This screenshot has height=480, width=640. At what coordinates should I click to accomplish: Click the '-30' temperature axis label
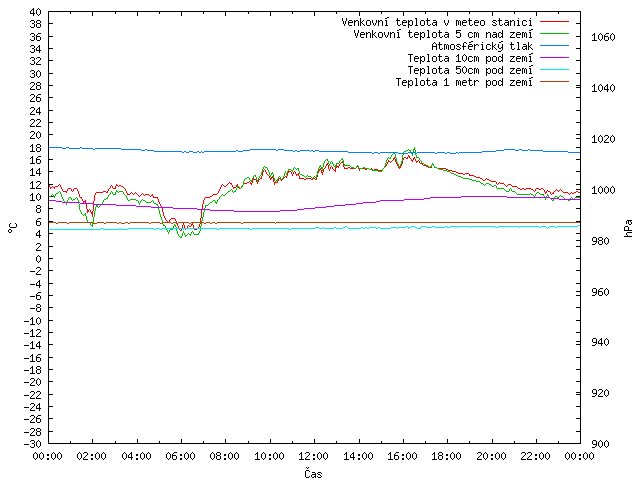tap(33, 444)
